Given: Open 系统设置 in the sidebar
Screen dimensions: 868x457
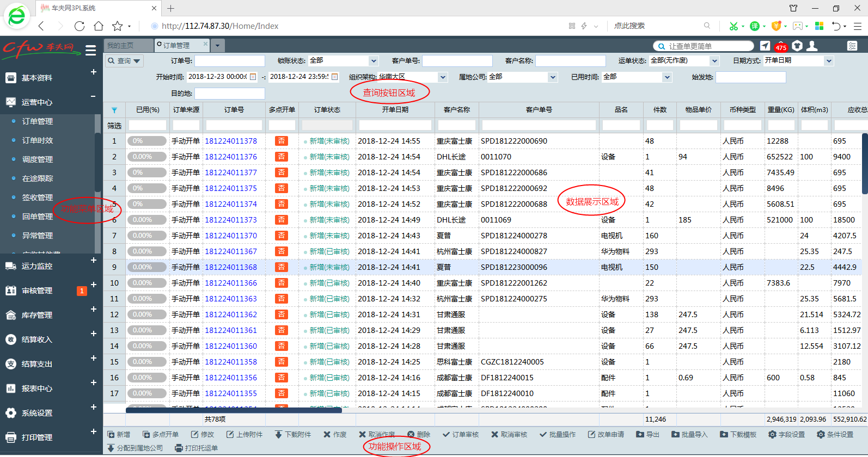Looking at the screenshot, I should (x=37, y=413).
